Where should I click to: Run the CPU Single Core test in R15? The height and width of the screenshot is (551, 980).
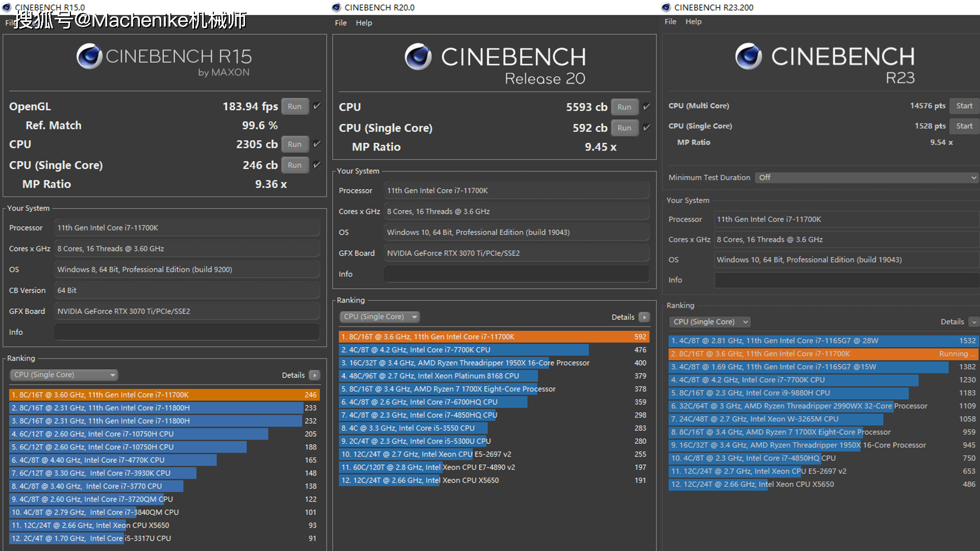click(x=295, y=165)
